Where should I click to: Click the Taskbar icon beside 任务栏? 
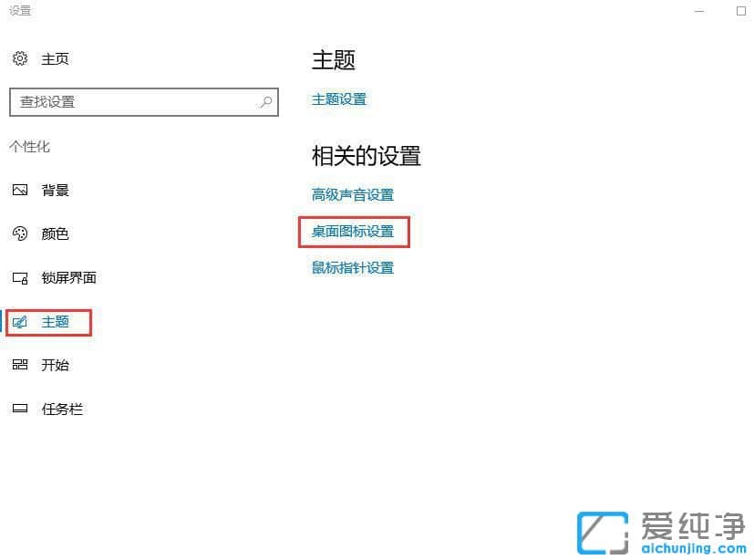[20, 409]
